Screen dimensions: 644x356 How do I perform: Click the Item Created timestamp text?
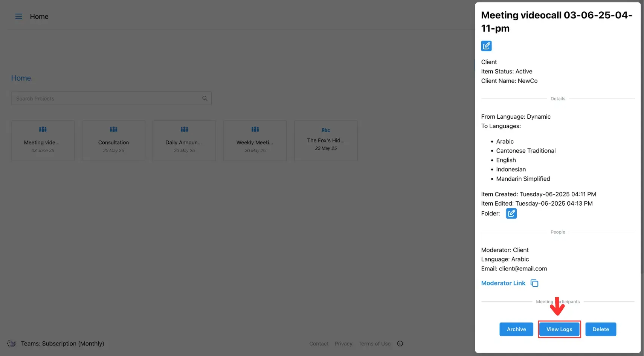coord(539,194)
